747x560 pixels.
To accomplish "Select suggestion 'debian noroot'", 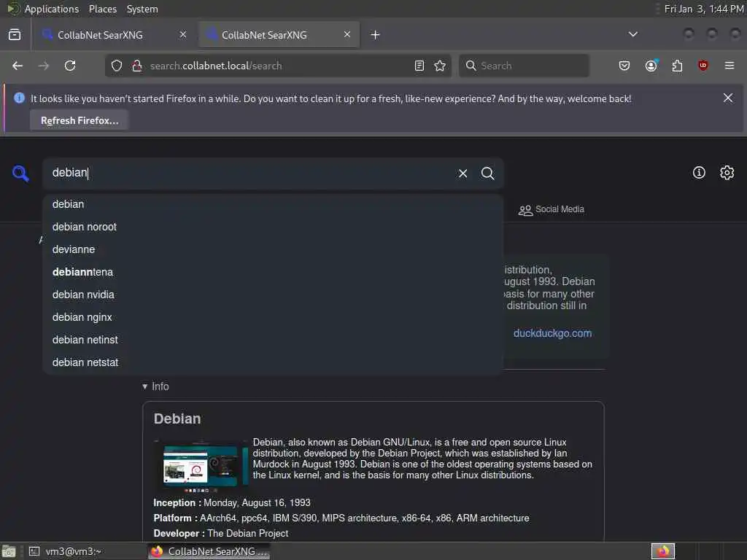I will (273, 227).
